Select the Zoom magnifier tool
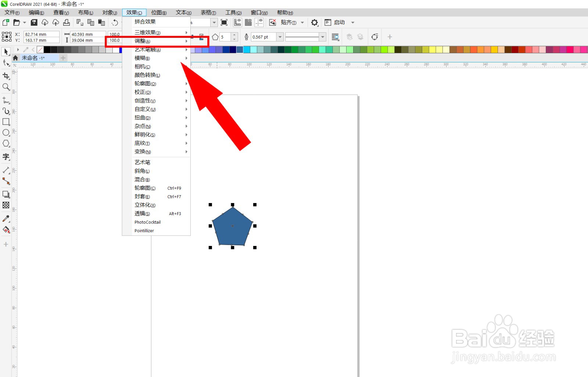Screen dimensions: 588x377 click(6, 87)
